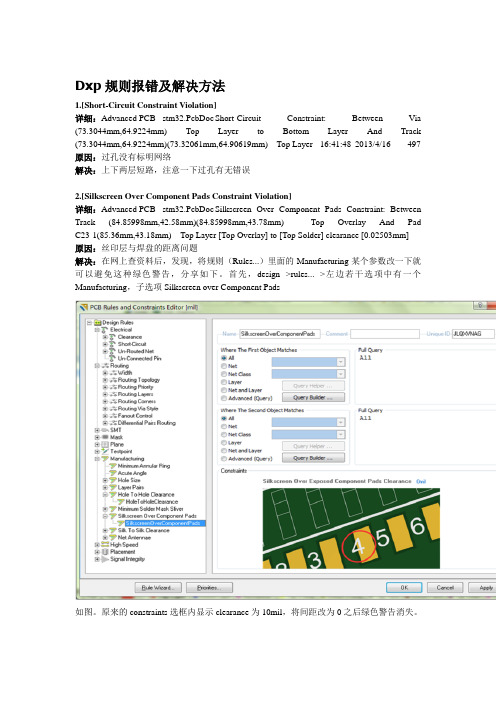The height and width of the screenshot is (702, 496).
Task: Open first object's Query Builder
Action: (x=313, y=398)
